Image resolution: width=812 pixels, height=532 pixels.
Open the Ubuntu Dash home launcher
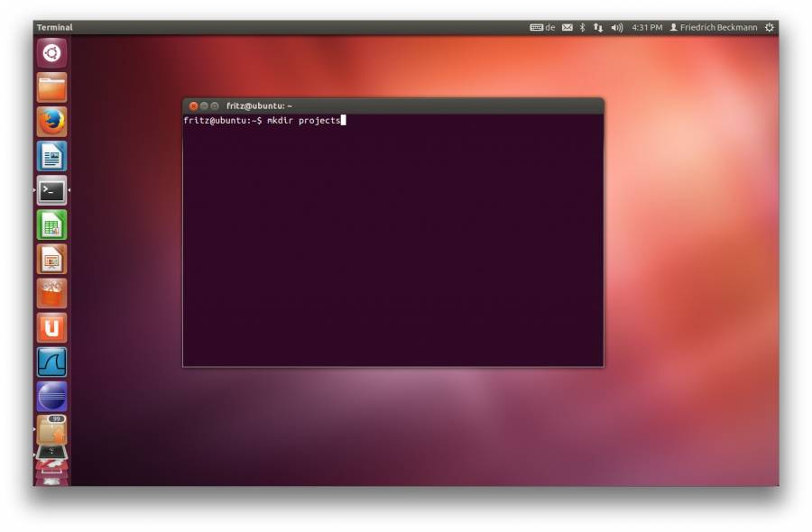[51, 53]
